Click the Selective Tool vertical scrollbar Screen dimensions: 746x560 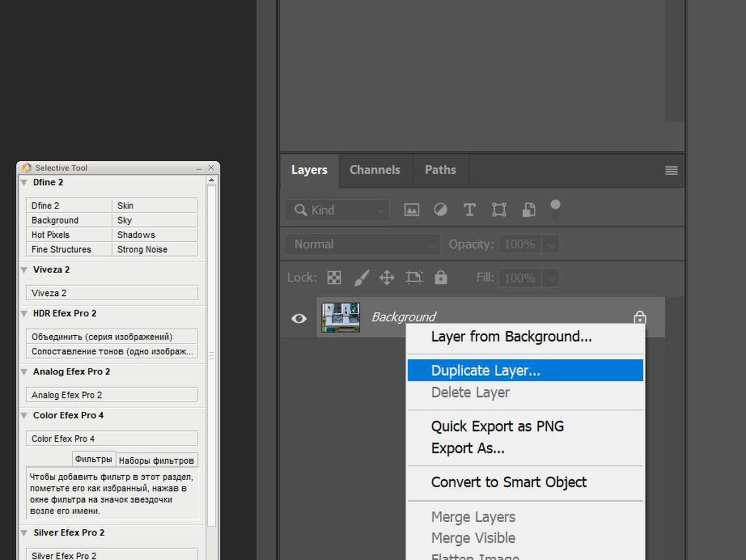[x=211, y=355]
